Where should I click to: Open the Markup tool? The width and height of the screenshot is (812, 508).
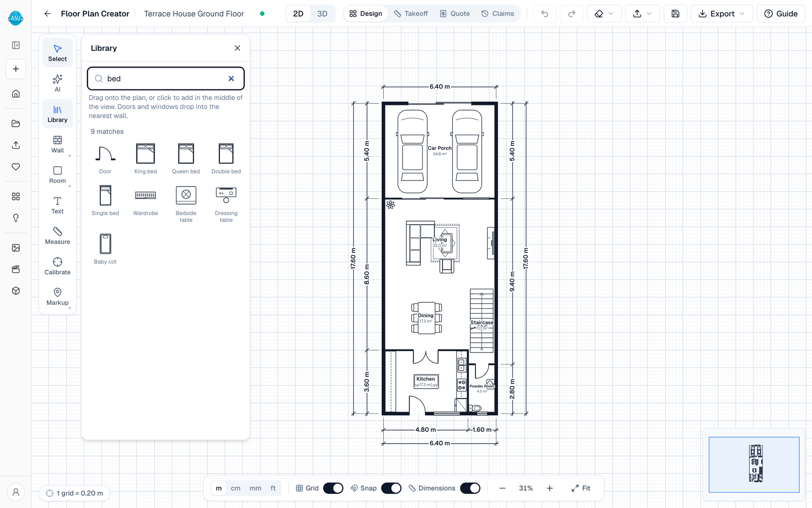pyautogui.click(x=58, y=297)
